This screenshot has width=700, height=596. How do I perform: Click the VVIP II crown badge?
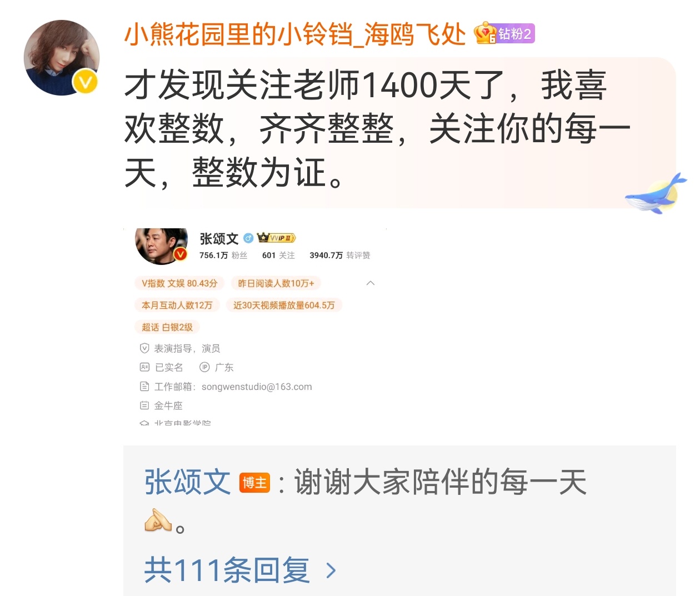pyautogui.click(x=277, y=238)
